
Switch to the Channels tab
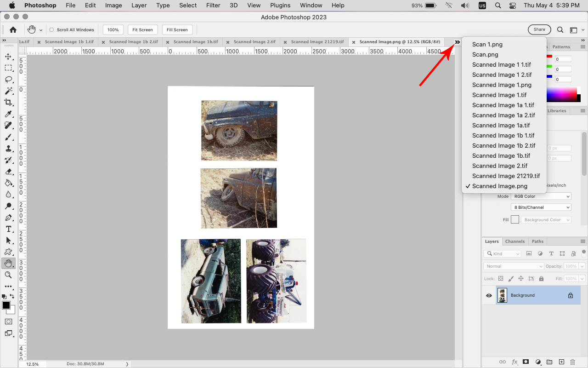[515, 241]
